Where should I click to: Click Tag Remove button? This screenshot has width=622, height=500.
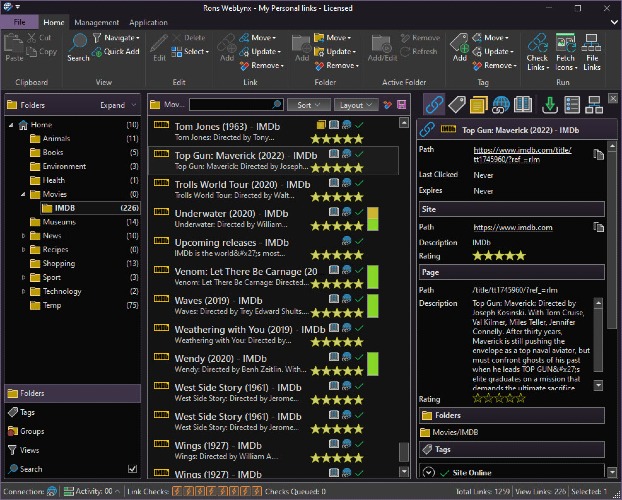[494, 65]
